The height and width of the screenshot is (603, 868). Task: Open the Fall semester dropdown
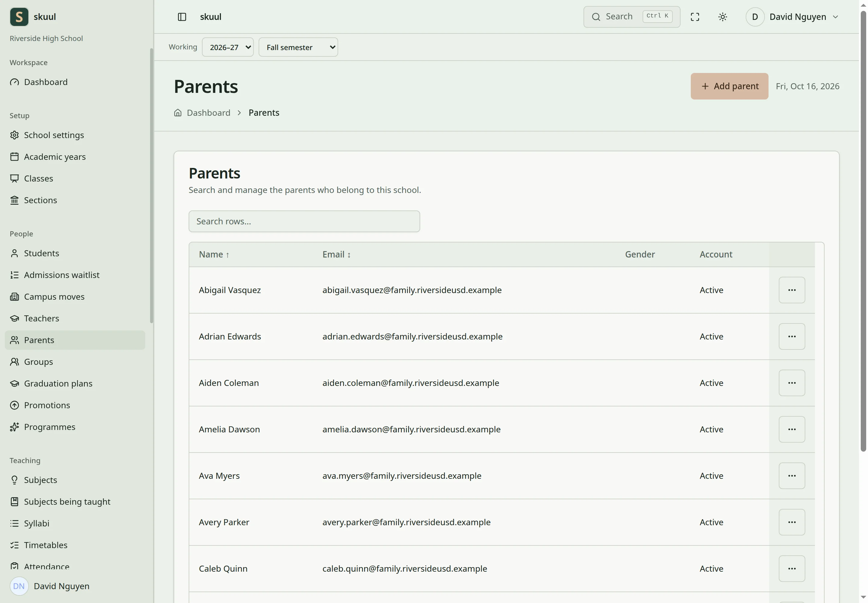(x=298, y=47)
